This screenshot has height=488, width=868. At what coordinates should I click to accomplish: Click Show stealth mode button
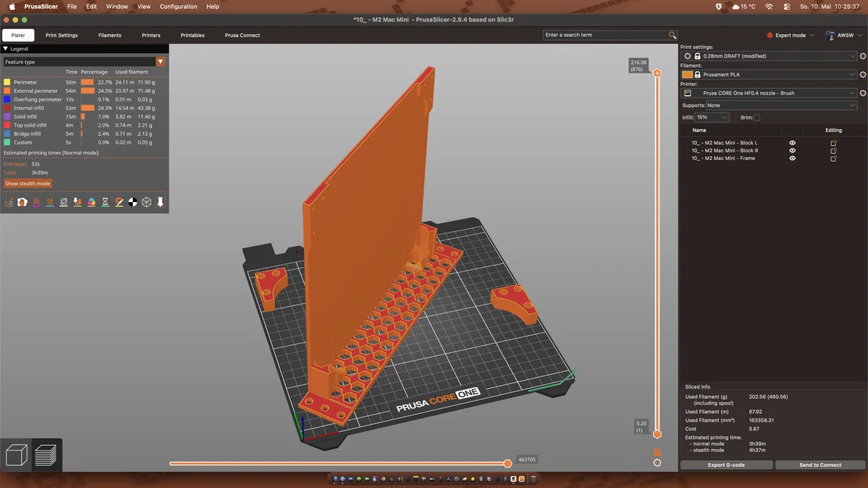click(x=27, y=183)
